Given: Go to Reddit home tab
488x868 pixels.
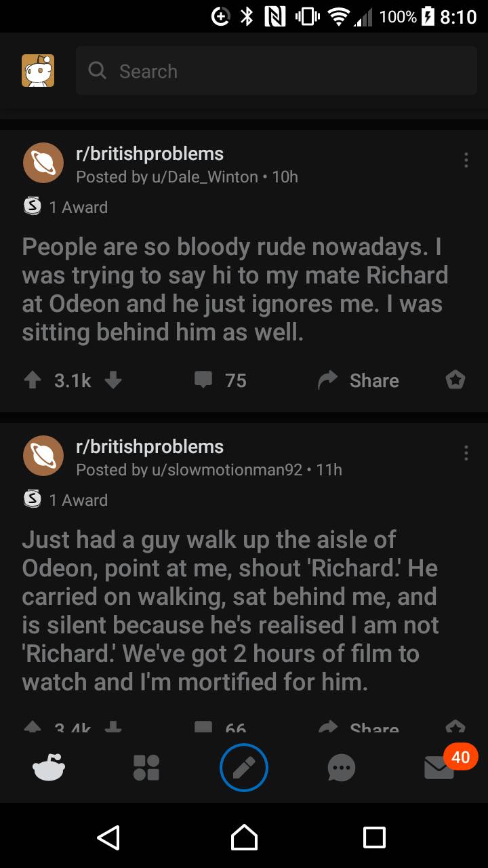Looking at the screenshot, I should [49, 768].
